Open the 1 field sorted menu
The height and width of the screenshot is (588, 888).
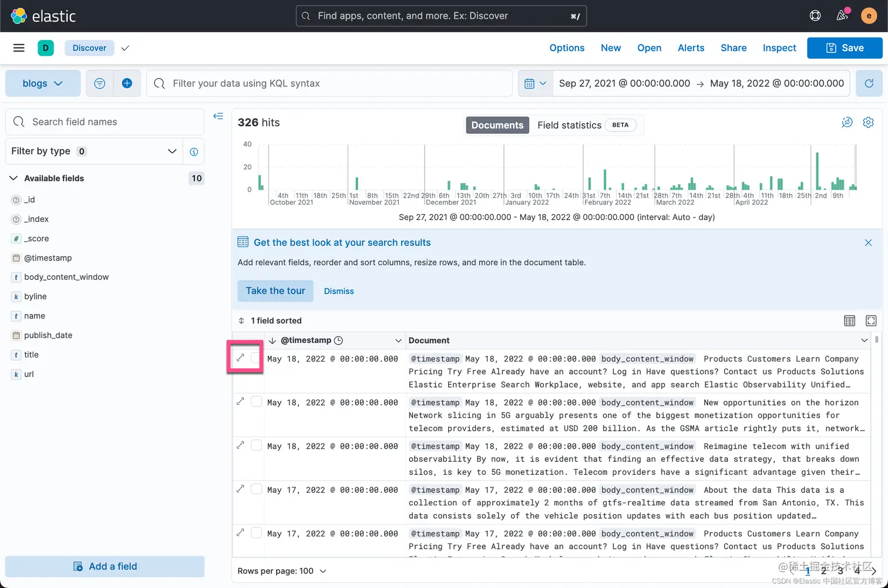pos(270,320)
